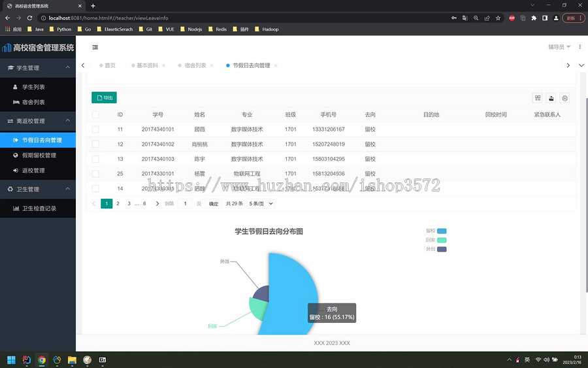Viewport: 588px width, 368px height.
Task: Click the browser zoom magnifier icon
Action: [x=476, y=18]
